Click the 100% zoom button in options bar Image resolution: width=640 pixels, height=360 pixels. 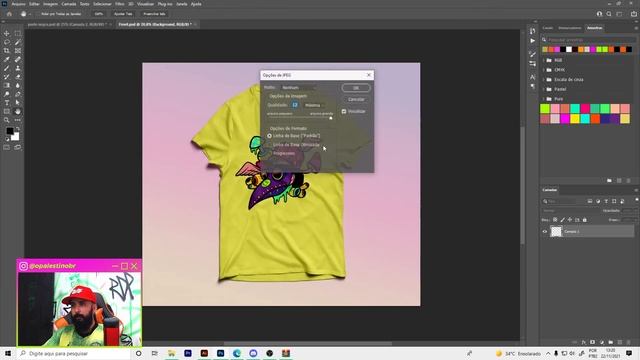98,14
